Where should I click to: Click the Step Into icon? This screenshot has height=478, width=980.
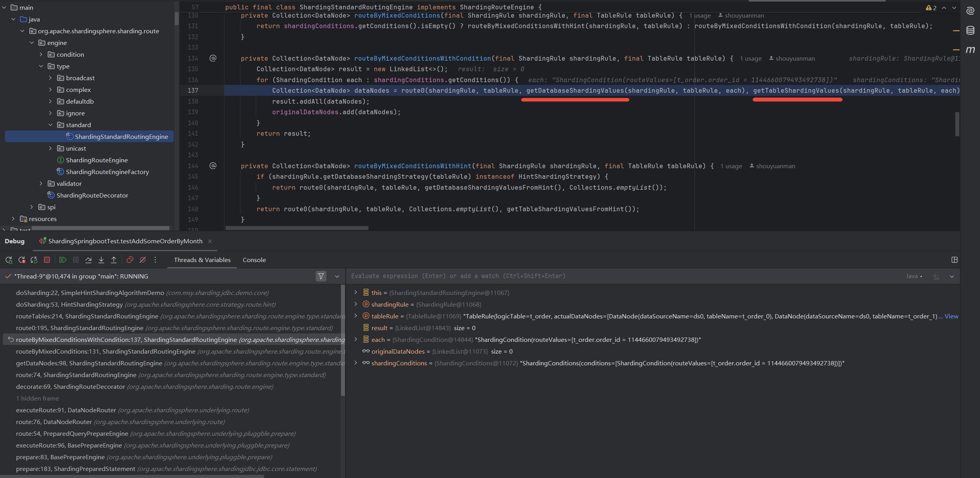click(x=101, y=260)
